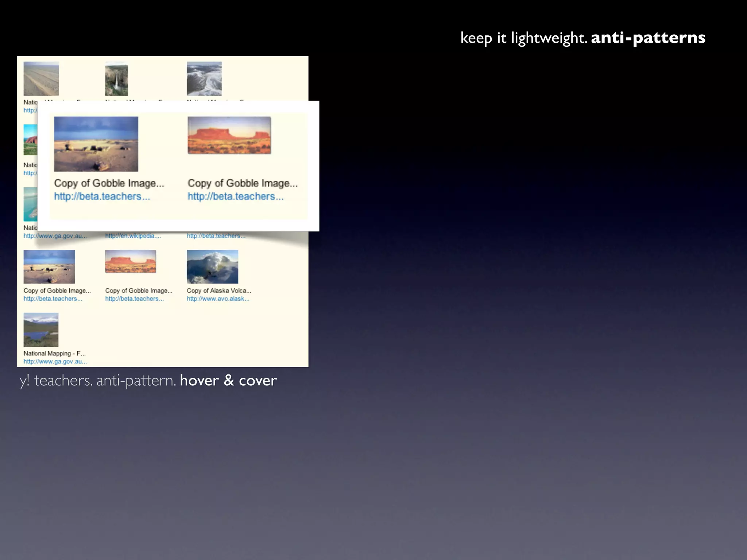747x560 pixels.
Task: Open the beta.teachers link under the small desert thumbnail
Action: coord(53,299)
